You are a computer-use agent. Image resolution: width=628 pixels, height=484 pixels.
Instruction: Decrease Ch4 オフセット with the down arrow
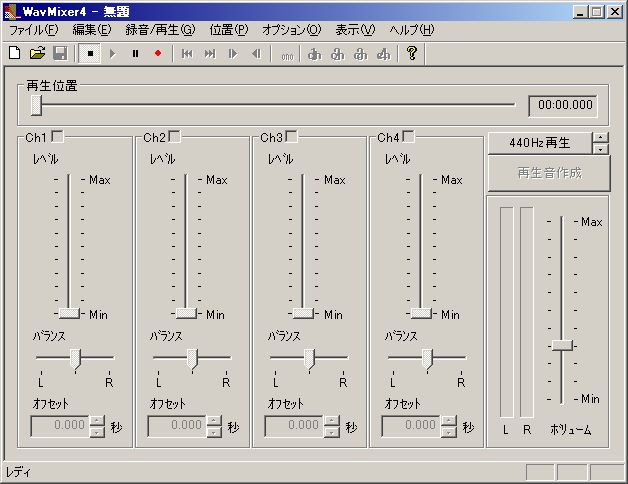448,432
